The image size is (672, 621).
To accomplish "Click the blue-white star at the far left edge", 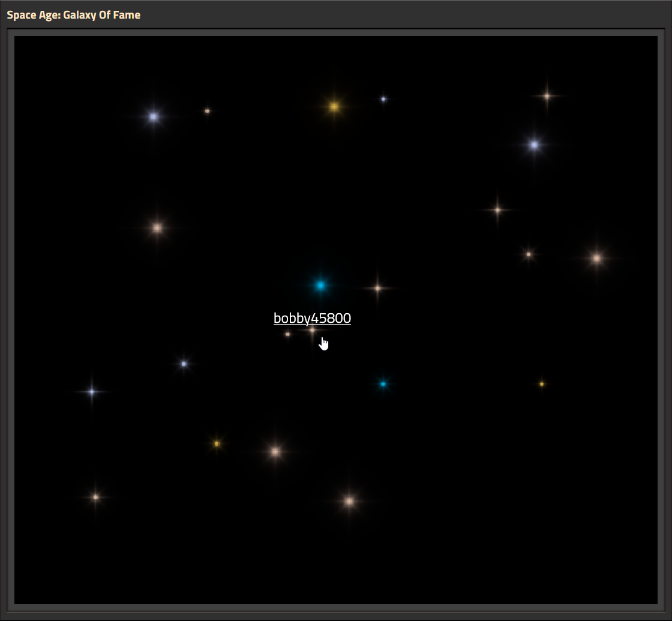I will tap(92, 392).
